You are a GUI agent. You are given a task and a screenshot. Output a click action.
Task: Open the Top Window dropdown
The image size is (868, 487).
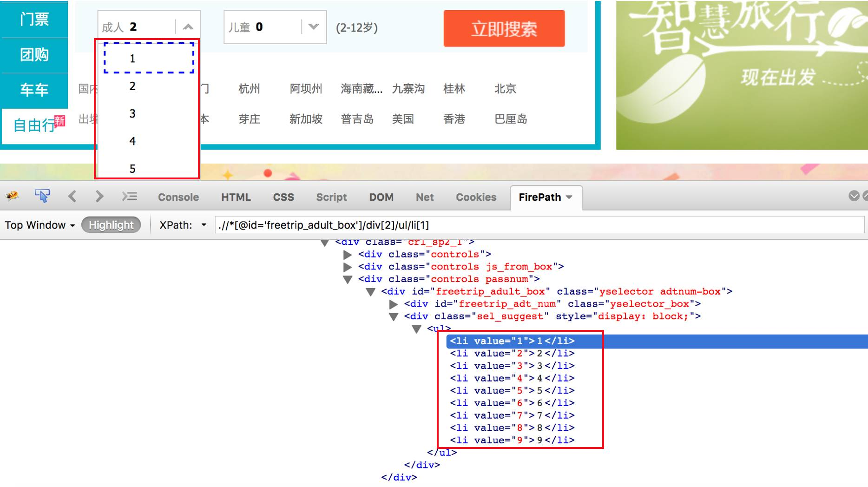(x=39, y=225)
